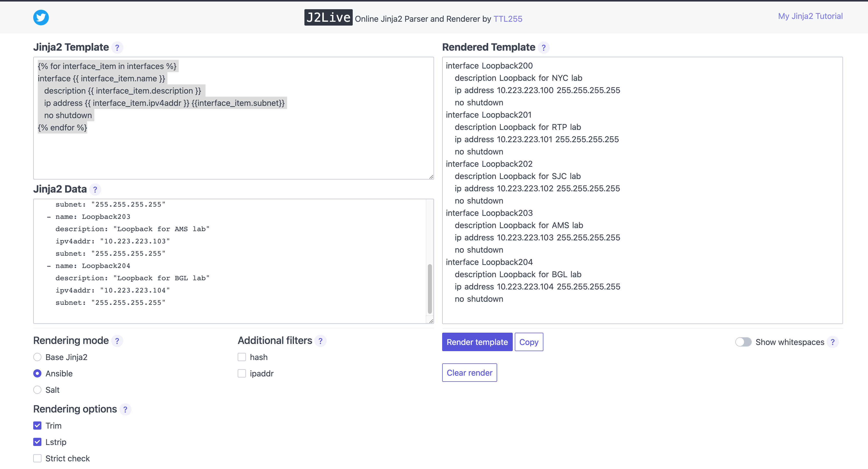Click 'description Loopback for RTP lab' line
The width and height of the screenshot is (868, 469).
click(518, 127)
